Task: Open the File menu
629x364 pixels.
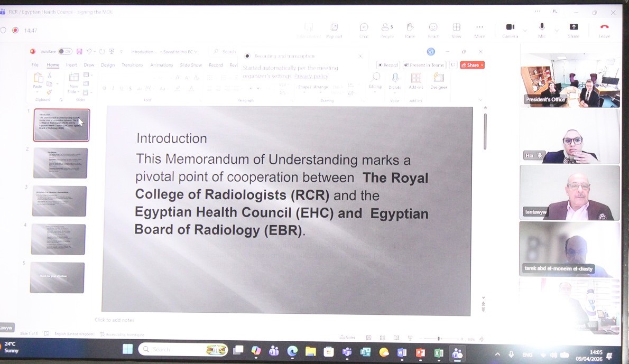Action: pyautogui.click(x=35, y=65)
